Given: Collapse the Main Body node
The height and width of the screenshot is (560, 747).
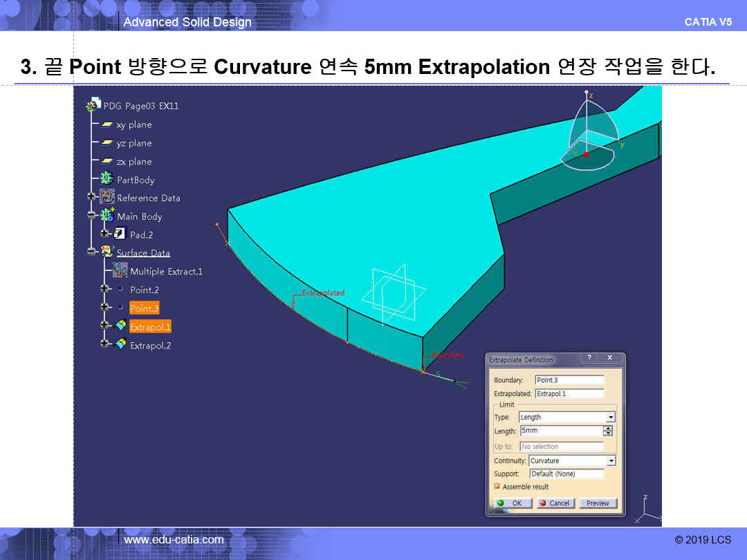Looking at the screenshot, I should 91,216.
